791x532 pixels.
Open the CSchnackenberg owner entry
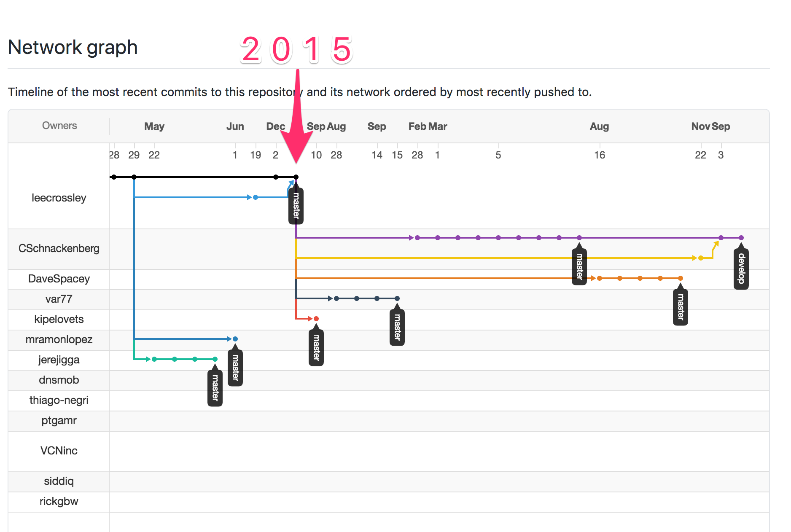[59, 248]
